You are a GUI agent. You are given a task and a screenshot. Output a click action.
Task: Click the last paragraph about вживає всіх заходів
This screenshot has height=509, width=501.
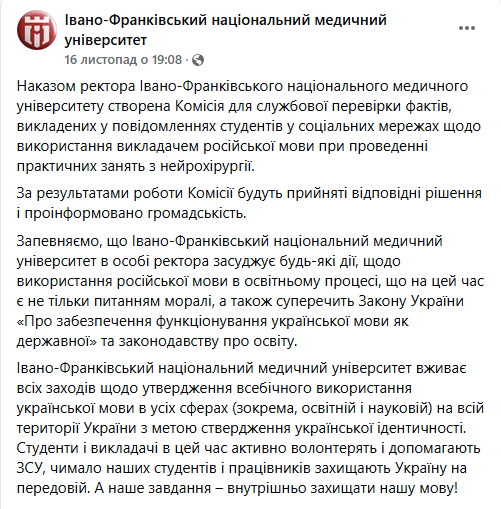(250, 428)
